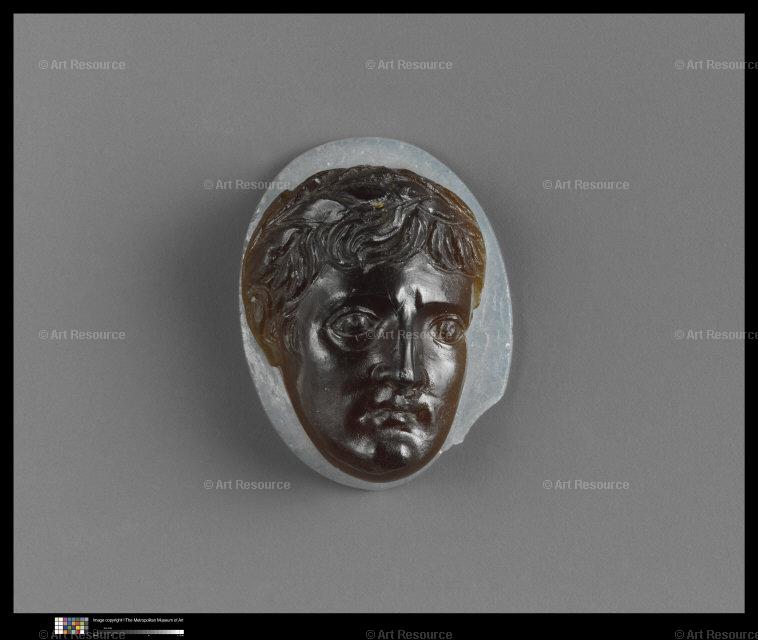The image size is (758, 640).
Task: Click the color calibration chart
Action: [x=72, y=625]
